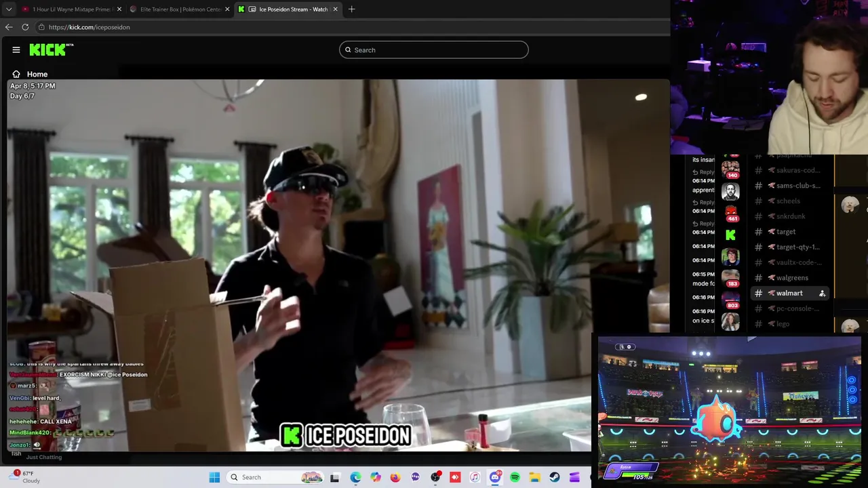The image size is (868, 488).
Task: Open the vaultx-code channel
Action: click(791, 262)
